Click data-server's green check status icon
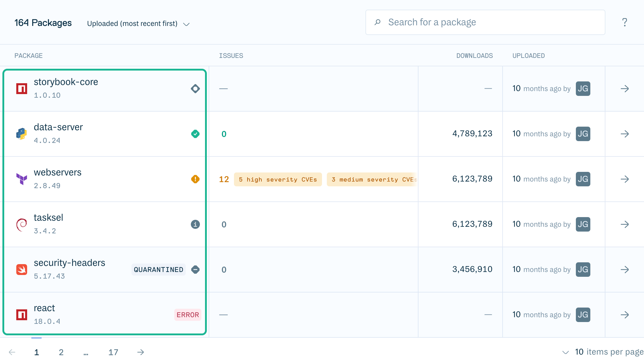The height and width of the screenshot is (357, 644). click(x=195, y=134)
